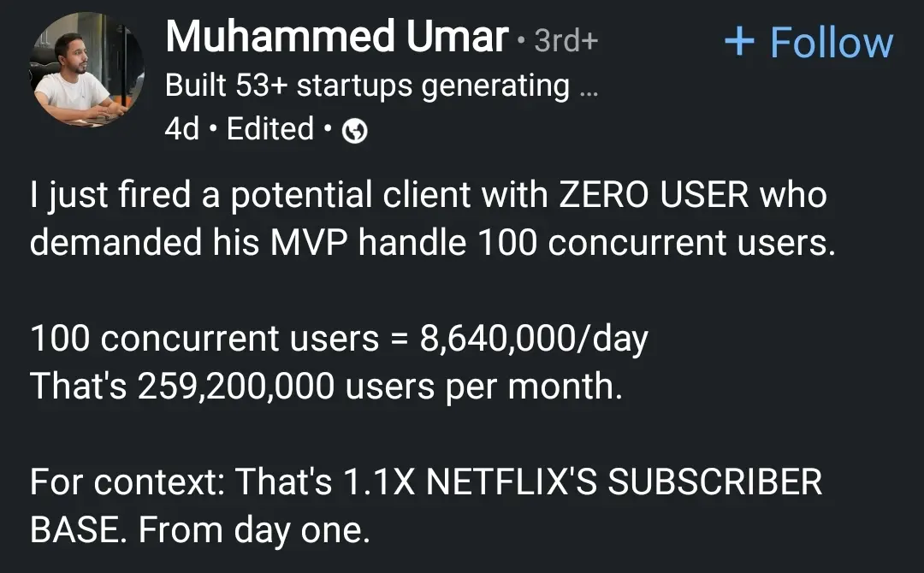
Task: Click the Muhammed Umar name link
Action: click(x=337, y=37)
